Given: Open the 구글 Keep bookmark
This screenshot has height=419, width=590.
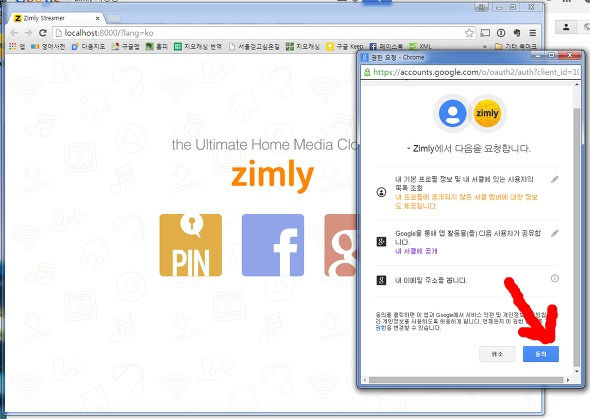Looking at the screenshot, I should [x=345, y=46].
